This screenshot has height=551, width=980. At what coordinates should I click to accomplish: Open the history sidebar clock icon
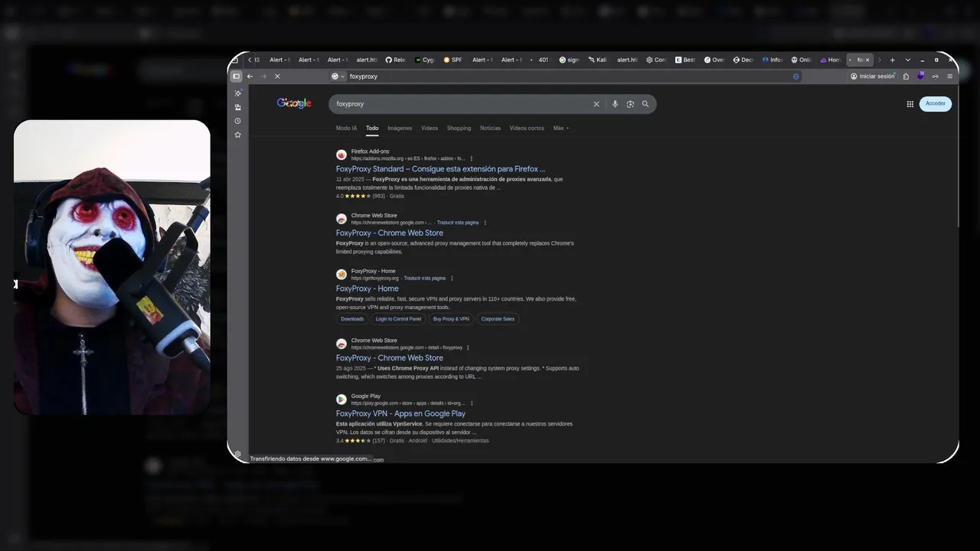pos(237,121)
